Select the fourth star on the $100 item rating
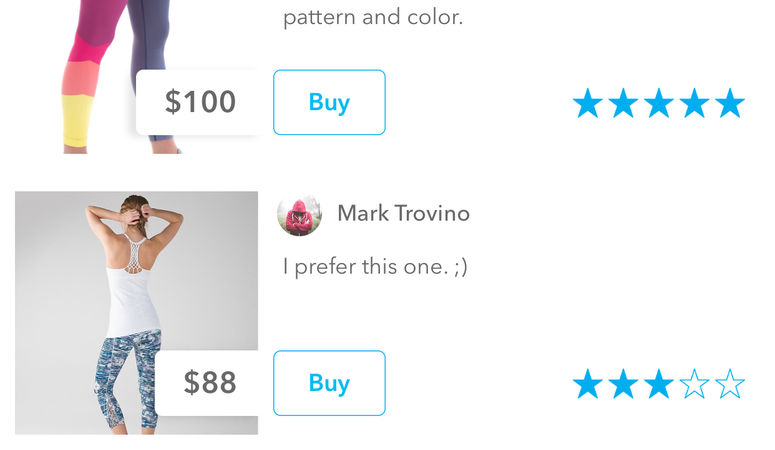Image resolution: width=775 pixels, height=450 pixels. 694,103
